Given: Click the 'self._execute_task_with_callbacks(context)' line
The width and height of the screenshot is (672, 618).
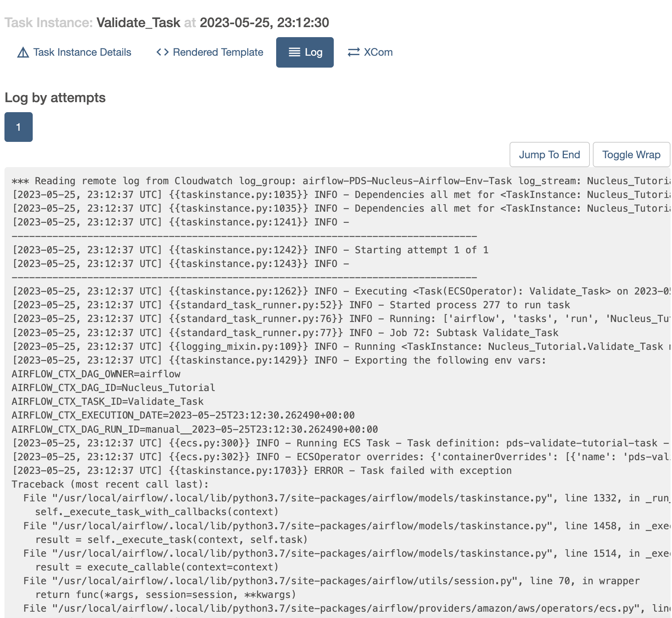Looking at the screenshot, I should click(157, 512).
